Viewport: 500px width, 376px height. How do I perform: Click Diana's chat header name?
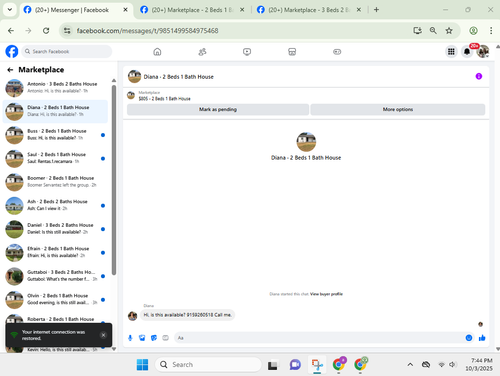coord(179,77)
